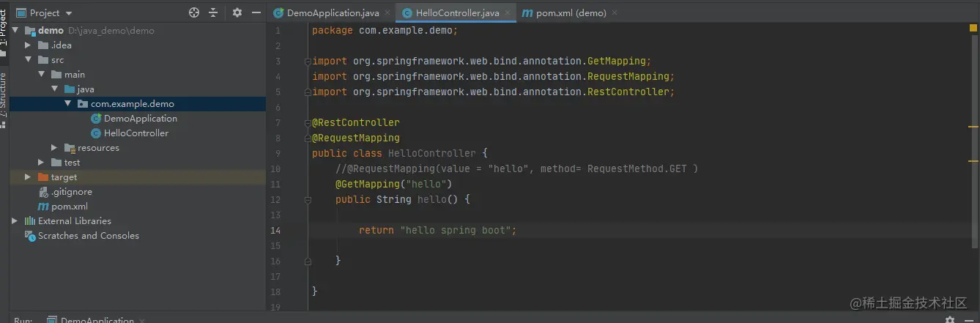Expand the resources folder
This screenshot has width=980, height=323.
coord(54,147)
